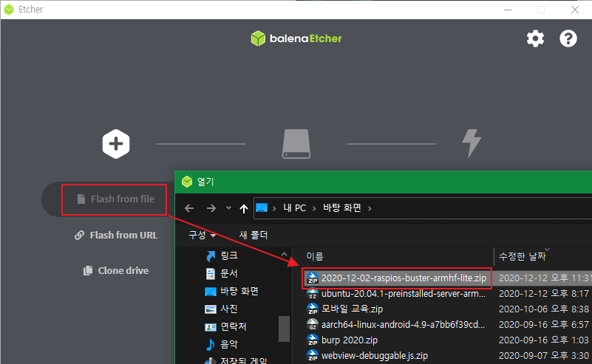The image size is (592, 364).
Task: Select 모바일 교육.zip file
Action: pos(352,309)
